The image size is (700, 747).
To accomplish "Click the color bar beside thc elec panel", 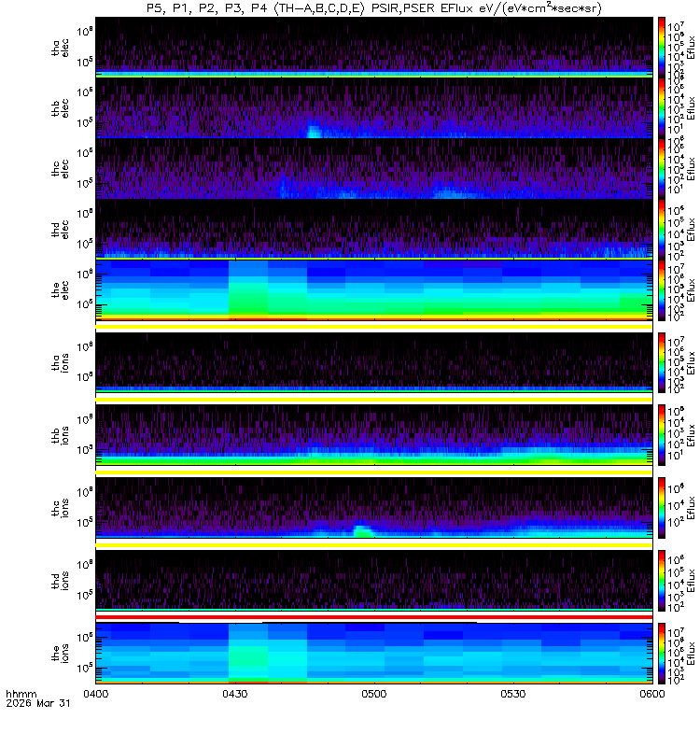I will pos(662,168).
